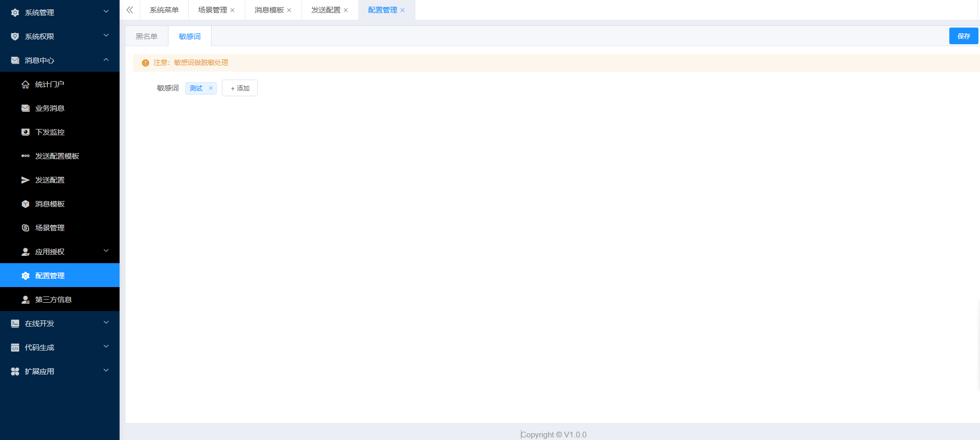Open 发送配置模板 in the sidebar
Screen dimensions: 980x440
57,156
